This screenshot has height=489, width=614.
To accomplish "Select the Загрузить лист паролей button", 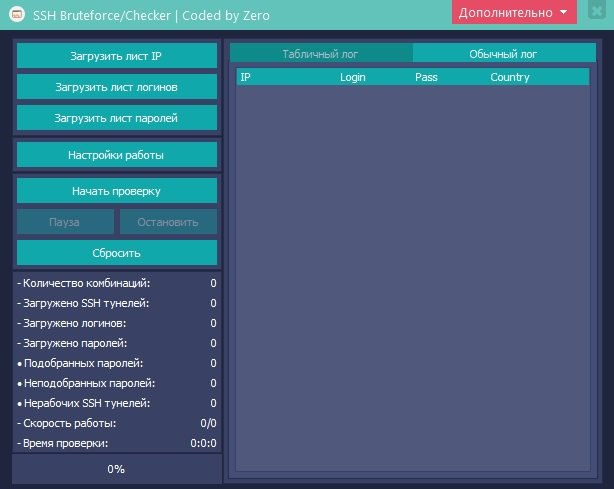I will click(x=117, y=118).
